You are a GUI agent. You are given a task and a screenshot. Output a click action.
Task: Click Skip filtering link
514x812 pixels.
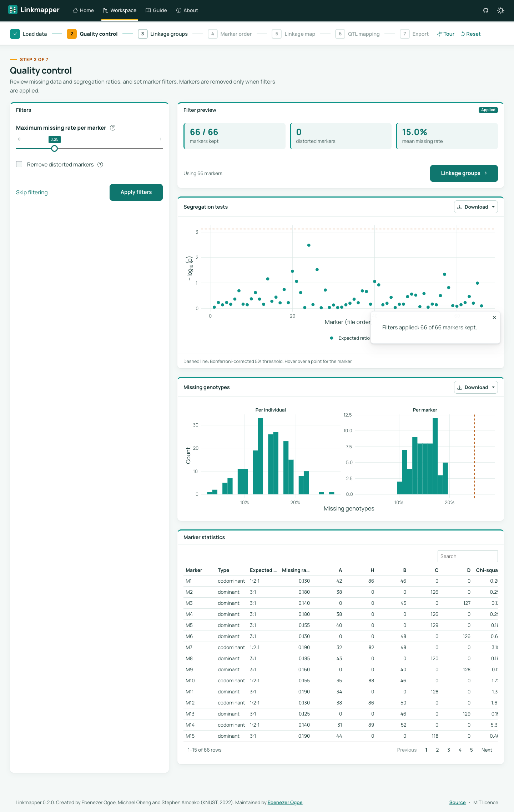(x=32, y=193)
